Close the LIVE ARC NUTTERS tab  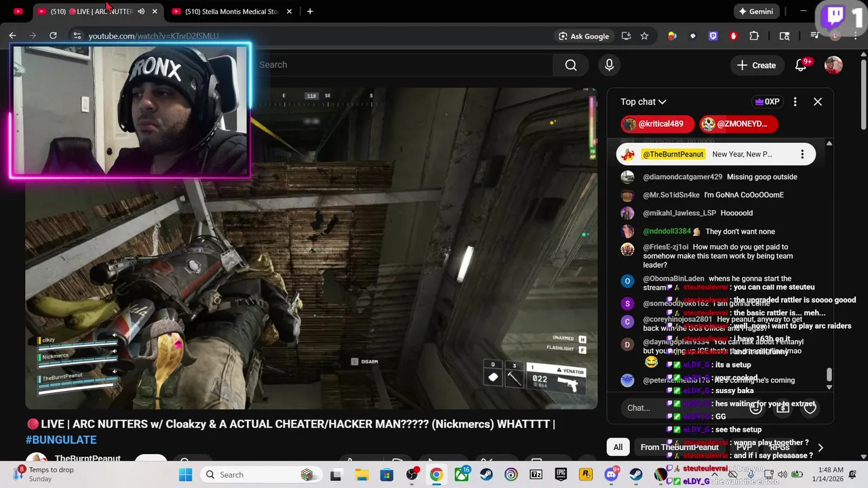(155, 12)
